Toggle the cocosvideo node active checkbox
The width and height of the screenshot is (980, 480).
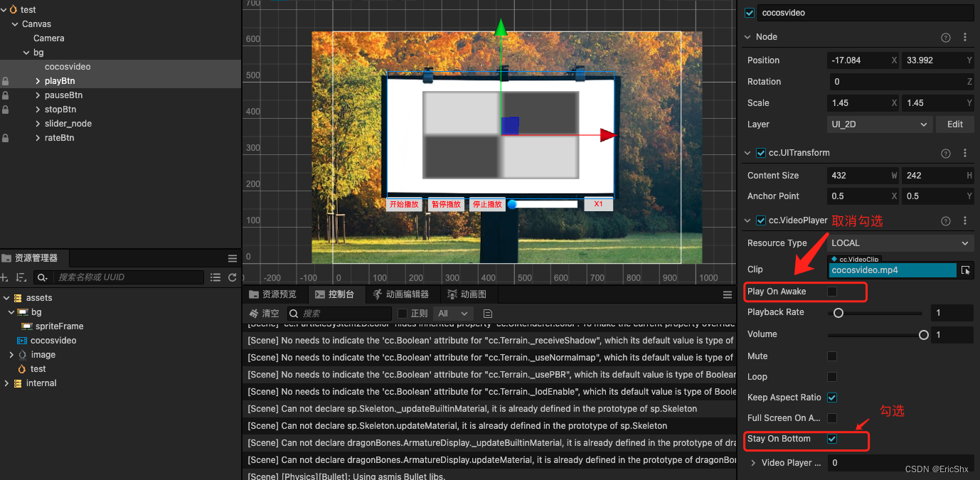point(749,13)
